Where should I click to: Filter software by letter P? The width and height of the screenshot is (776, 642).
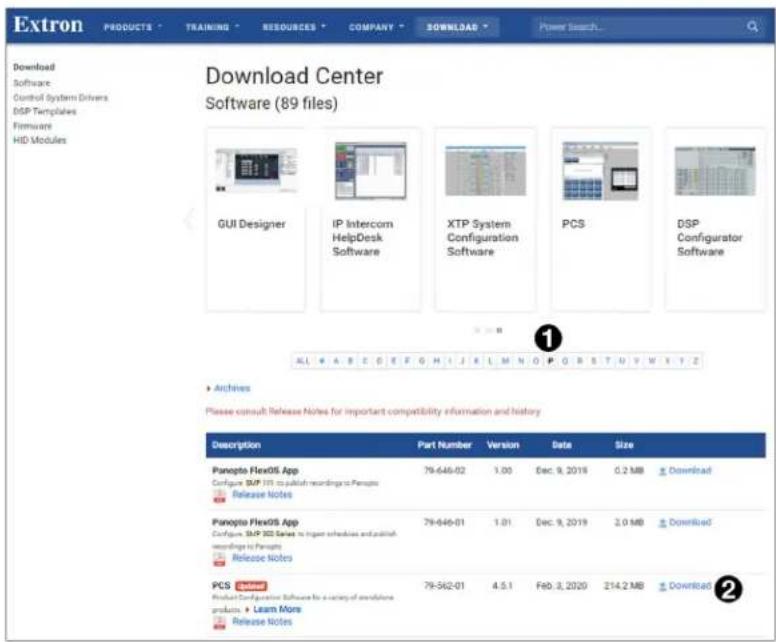click(x=550, y=361)
